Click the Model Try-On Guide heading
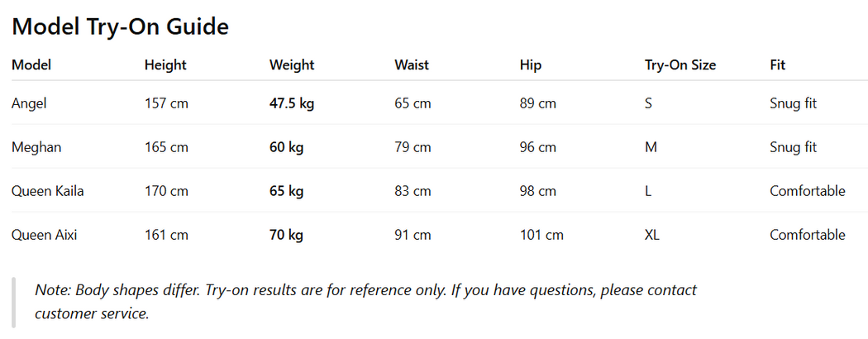Image resolution: width=868 pixels, height=339 pixels. pyautogui.click(x=120, y=26)
